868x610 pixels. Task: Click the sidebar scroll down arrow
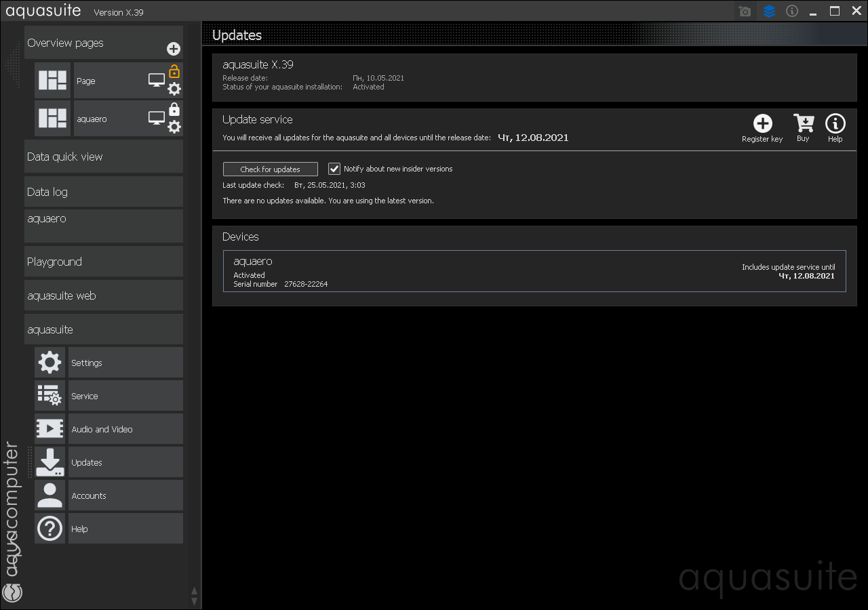coord(195,601)
